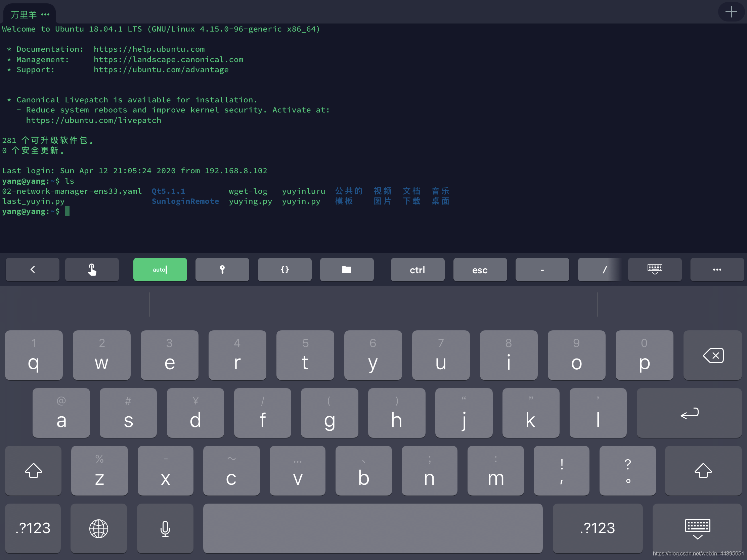
Task: Tap the touch gesture finger icon
Action: tap(92, 270)
